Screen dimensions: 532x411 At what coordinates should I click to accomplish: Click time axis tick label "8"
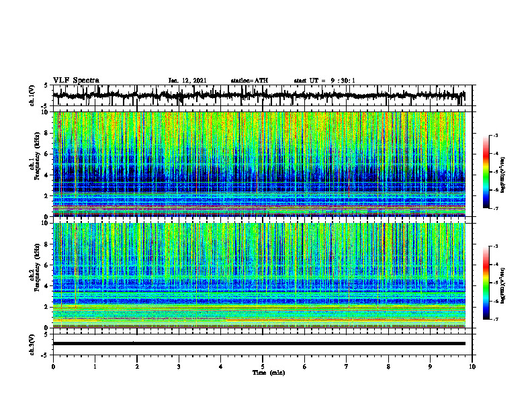tap(388, 367)
